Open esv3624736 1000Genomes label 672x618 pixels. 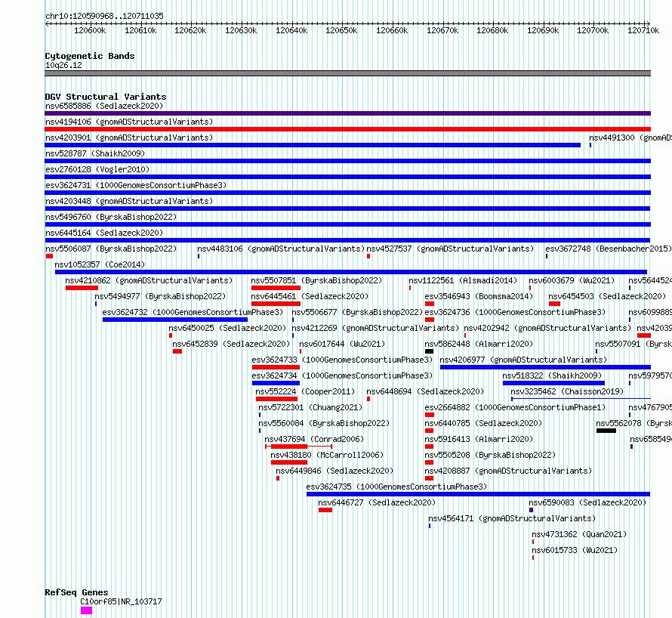tap(515, 312)
